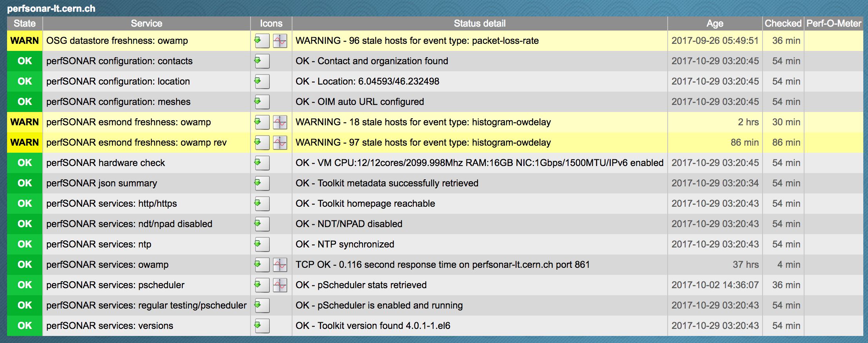Image resolution: width=868 pixels, height=343 pixels.
Task: Open perfSONAR services: http/https link
Action: coord(111,204)
